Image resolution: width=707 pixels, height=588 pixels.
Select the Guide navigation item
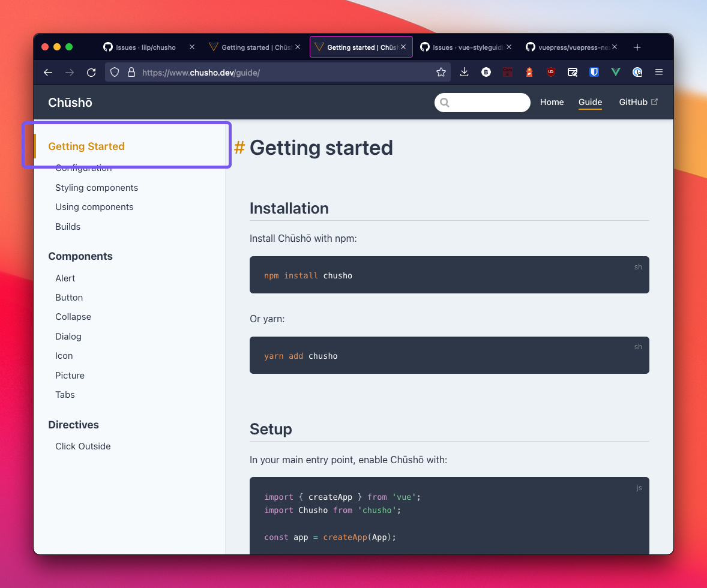pyautogui.click(x=590, y=102)
